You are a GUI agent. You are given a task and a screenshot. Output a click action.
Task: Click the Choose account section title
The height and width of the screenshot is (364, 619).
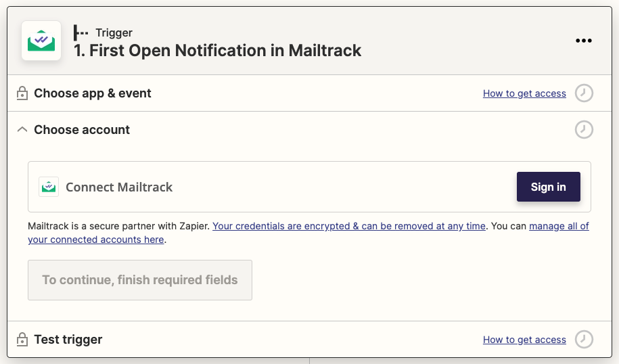82,130
